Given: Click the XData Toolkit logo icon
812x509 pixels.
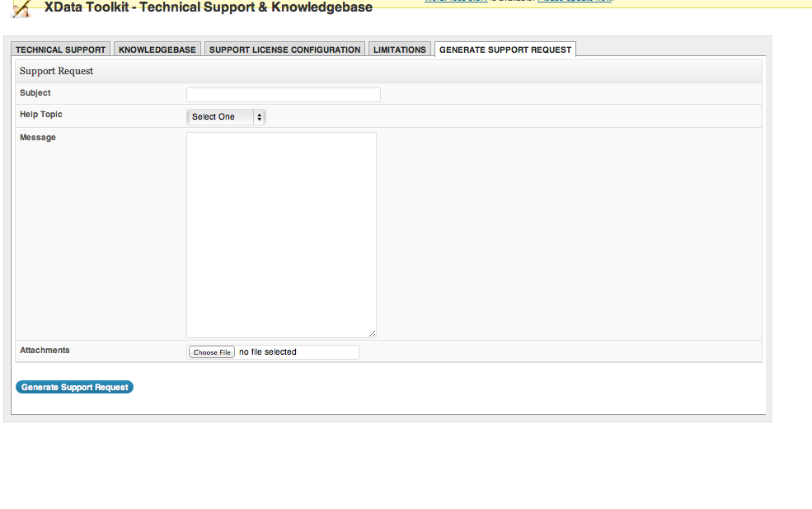Looking at the screenshot, I should click(x=21, y=9).
